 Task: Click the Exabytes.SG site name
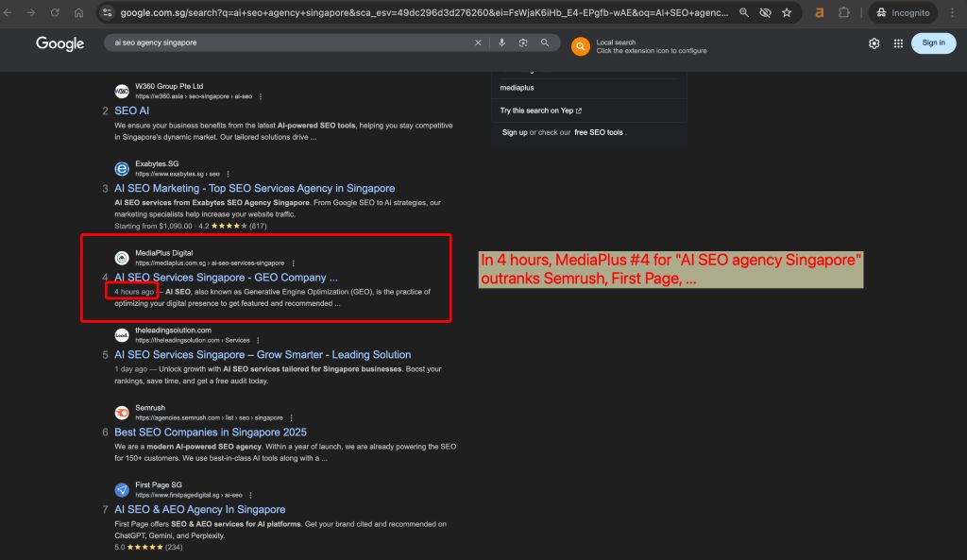(157, 164)
